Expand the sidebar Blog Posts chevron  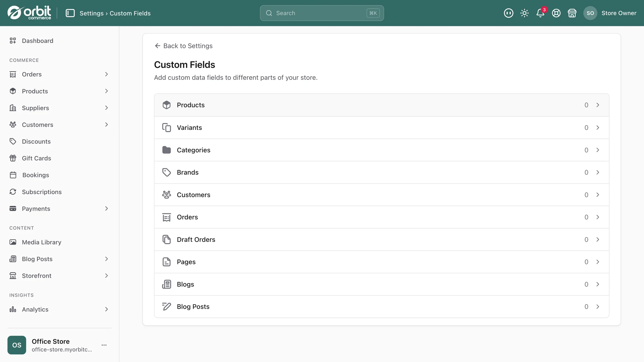click(x=106, y=259)
